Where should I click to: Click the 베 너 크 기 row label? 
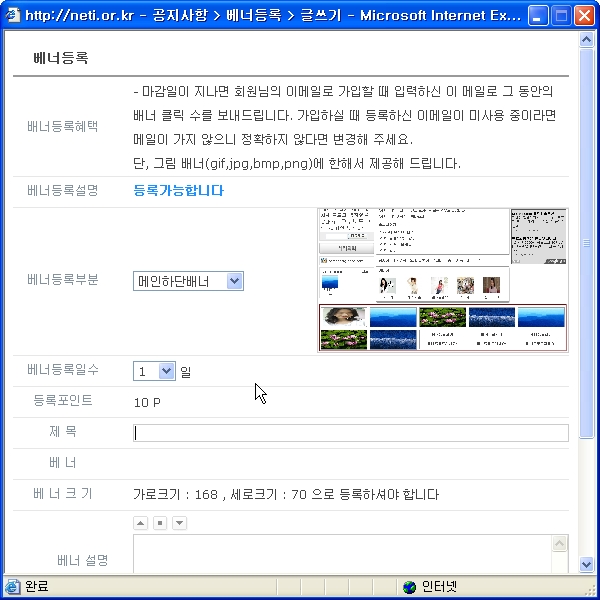[x=63, y=494]
